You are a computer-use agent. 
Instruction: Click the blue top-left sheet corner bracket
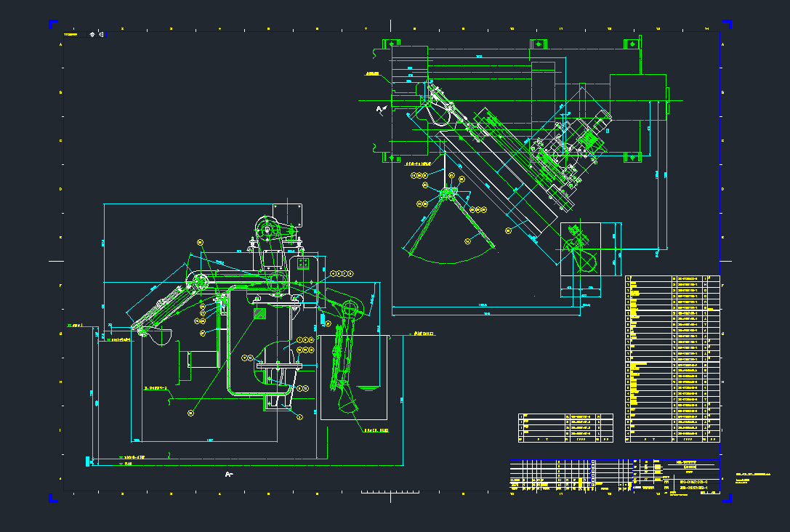52,24
